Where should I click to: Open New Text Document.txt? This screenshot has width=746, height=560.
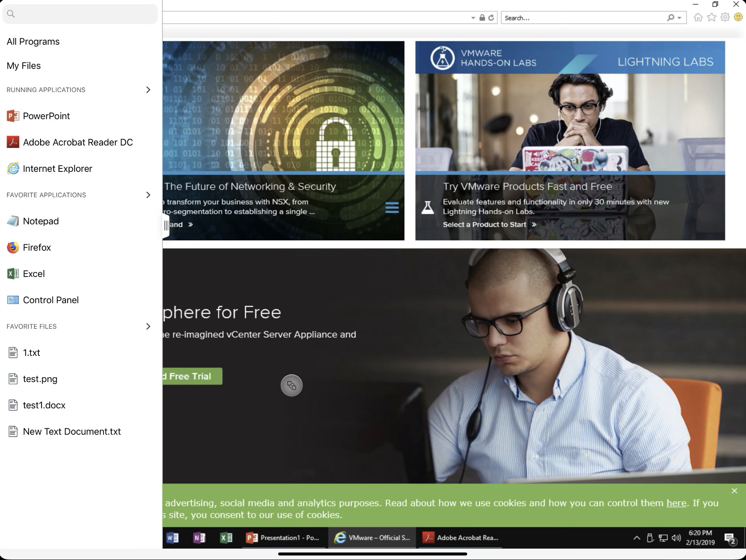[65, 431]
